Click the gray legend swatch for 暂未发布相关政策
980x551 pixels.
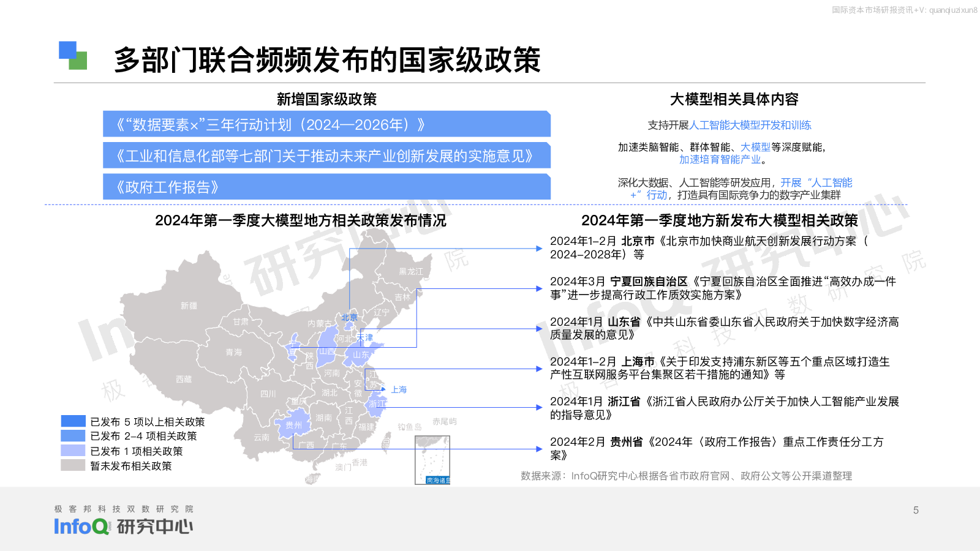(73, 465)
